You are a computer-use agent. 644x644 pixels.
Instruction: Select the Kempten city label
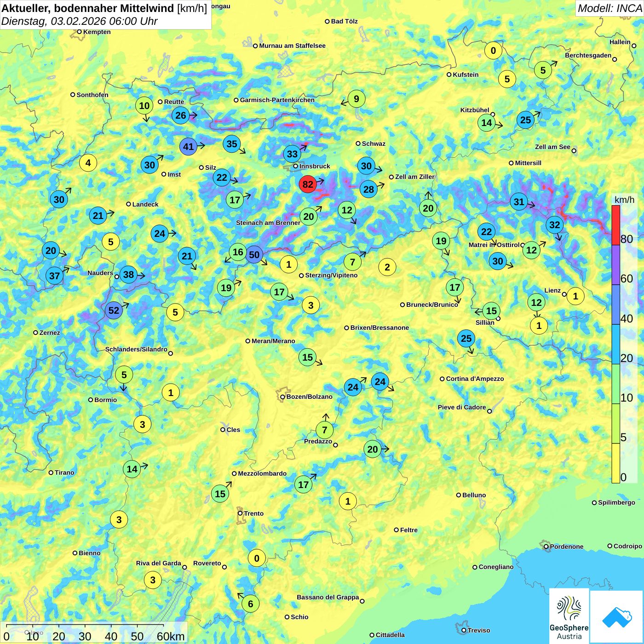coord(97,32)
